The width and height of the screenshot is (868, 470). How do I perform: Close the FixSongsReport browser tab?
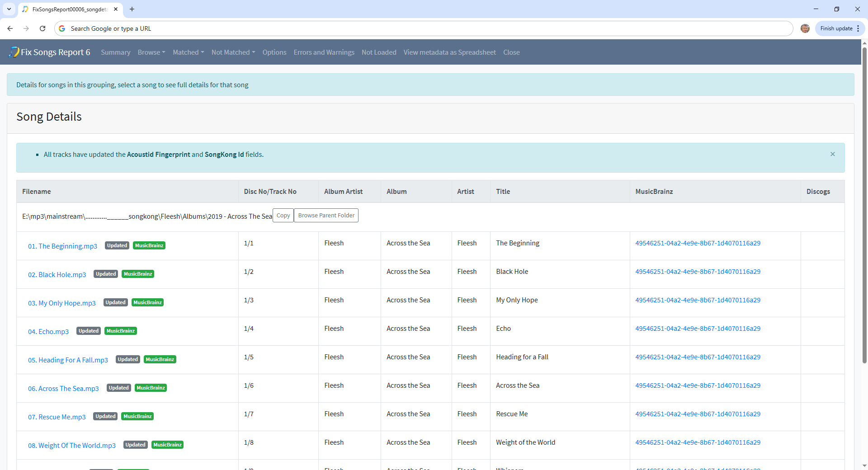(116, 9)
